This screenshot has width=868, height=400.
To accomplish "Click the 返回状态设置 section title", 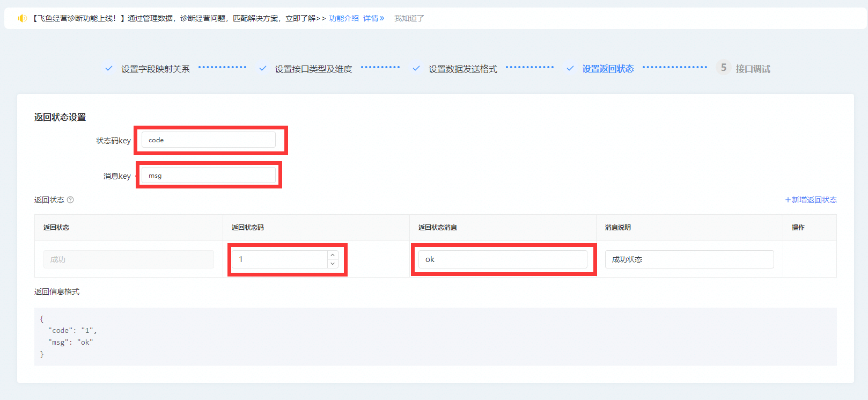I will coord(60,117).
